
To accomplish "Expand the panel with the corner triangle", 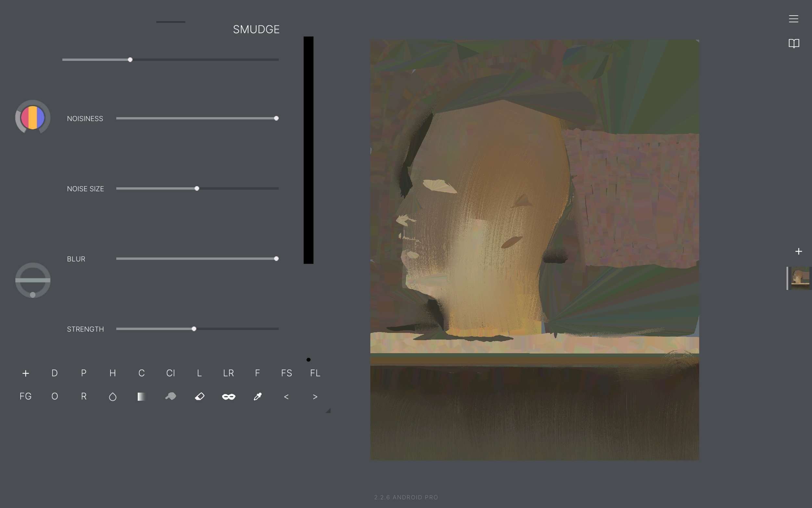I will click(x=327, y=410).
